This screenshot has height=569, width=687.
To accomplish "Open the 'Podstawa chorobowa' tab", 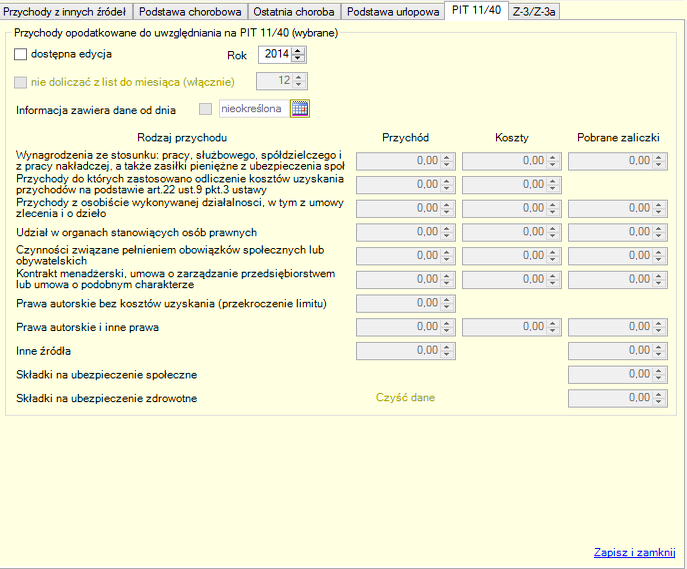I will tap(190, 11).
